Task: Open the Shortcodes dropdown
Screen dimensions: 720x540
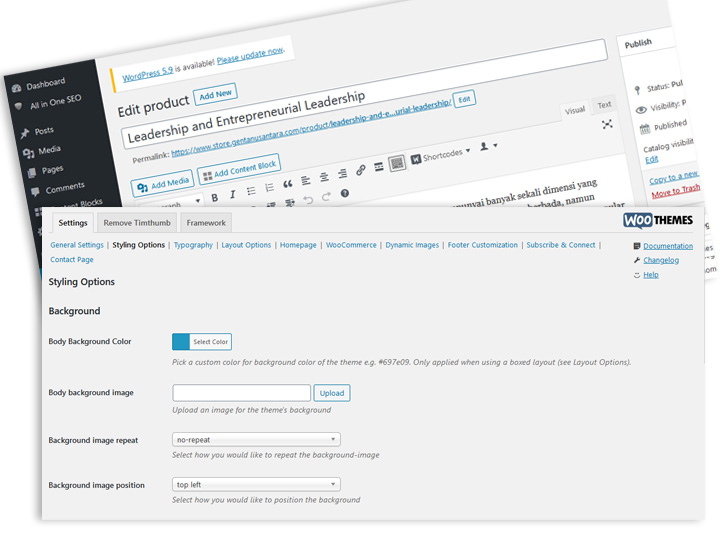Action: click(x=441, y=155)
